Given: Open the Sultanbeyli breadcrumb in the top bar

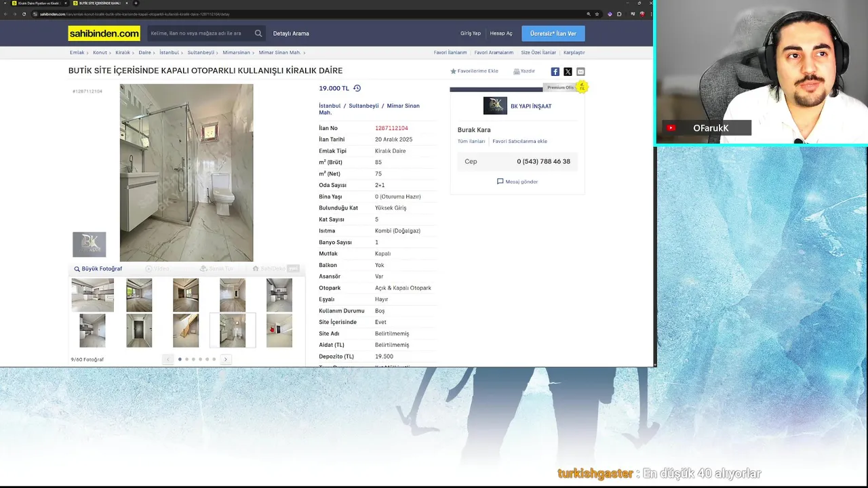Looking at the screenshot, I should (201, 52).
